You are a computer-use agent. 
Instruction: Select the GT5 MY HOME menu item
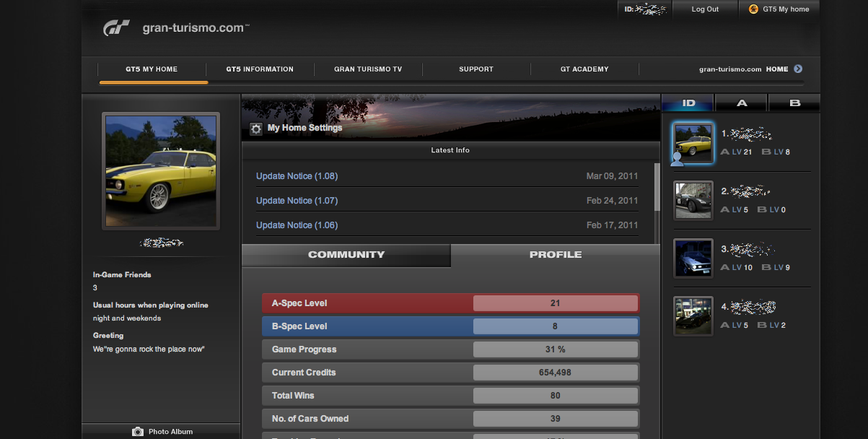pos(152,69)
